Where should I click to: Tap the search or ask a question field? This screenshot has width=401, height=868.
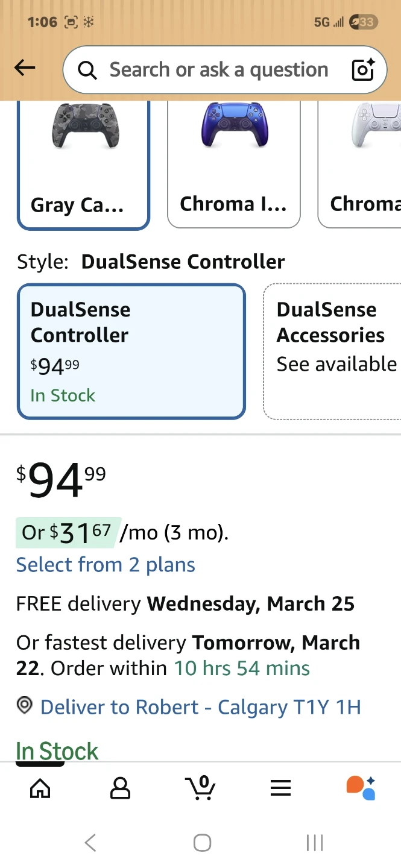pos(218,70)
